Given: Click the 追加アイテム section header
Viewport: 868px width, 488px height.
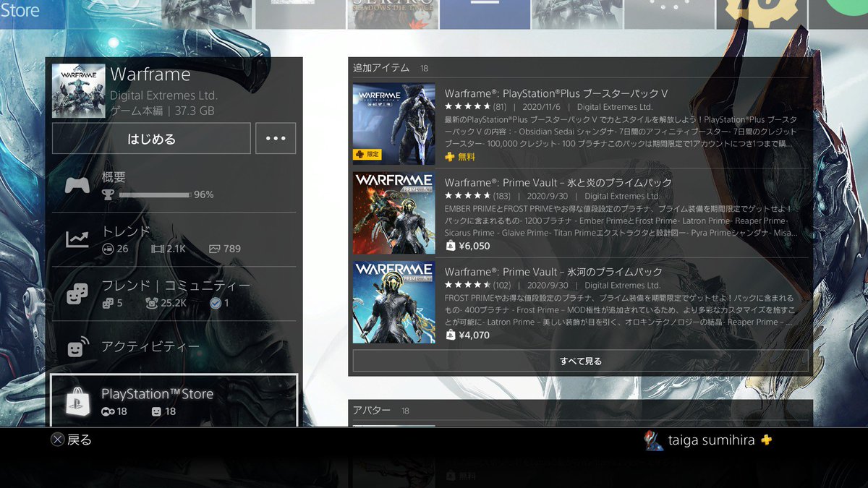Looking at the screenshot, I should point(381,68).
